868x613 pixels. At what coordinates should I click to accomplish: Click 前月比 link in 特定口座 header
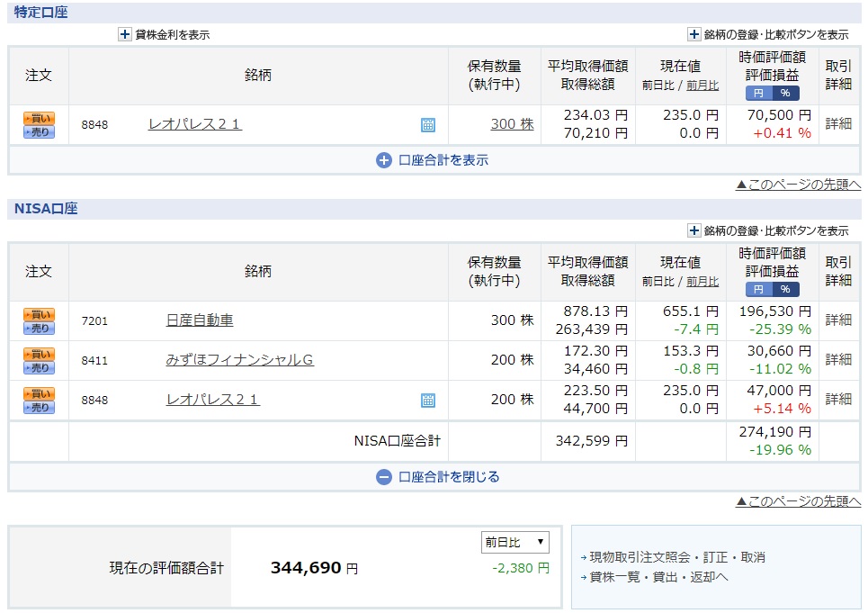click(702, 86)
